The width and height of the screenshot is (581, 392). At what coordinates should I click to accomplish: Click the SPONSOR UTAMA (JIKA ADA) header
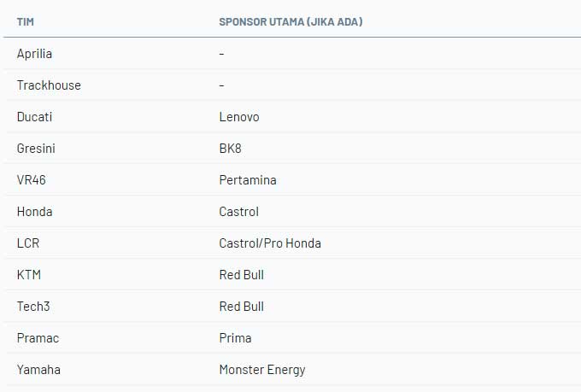290,22
